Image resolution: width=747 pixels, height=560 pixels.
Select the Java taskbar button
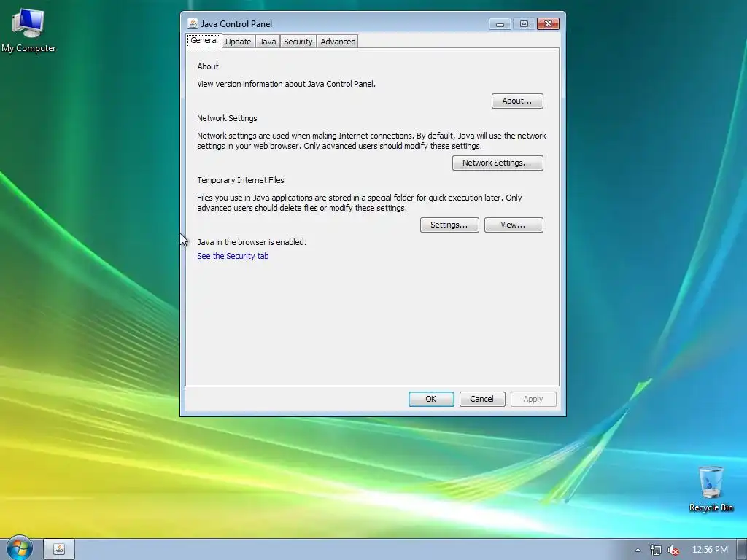click(59, 549)
